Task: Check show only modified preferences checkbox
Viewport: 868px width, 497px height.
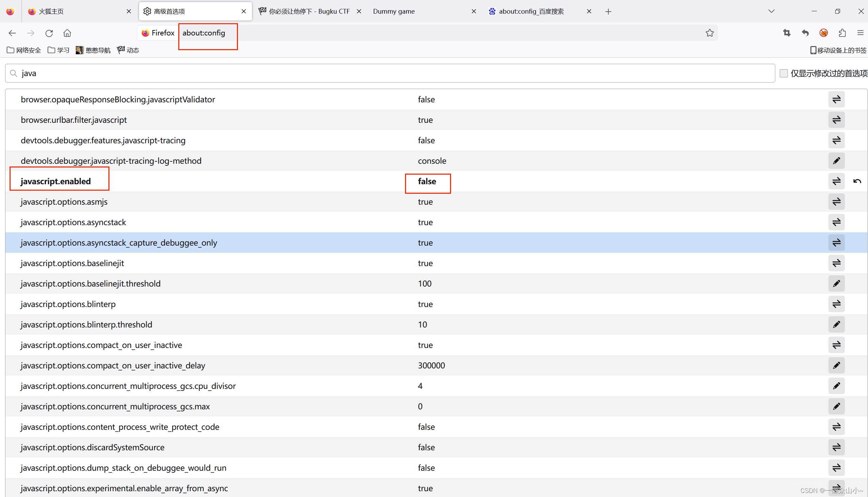Action: 784,73
